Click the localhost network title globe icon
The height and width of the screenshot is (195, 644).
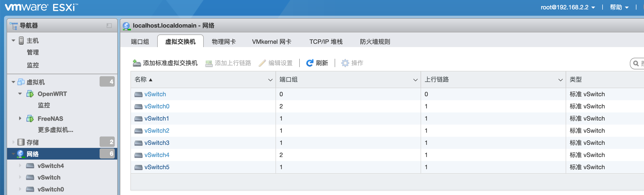point(126,26)
